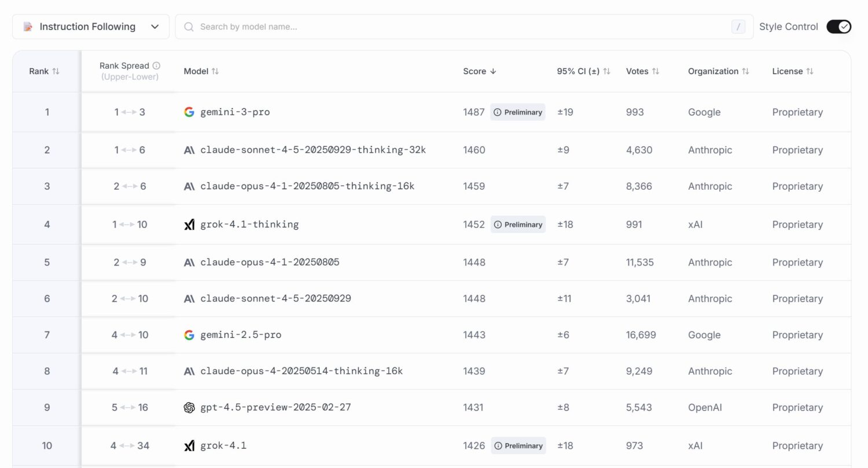868x468 pixels.
Task: Click the Google logo beside gemini-3-pro
Action: click(x=189, y=112)
